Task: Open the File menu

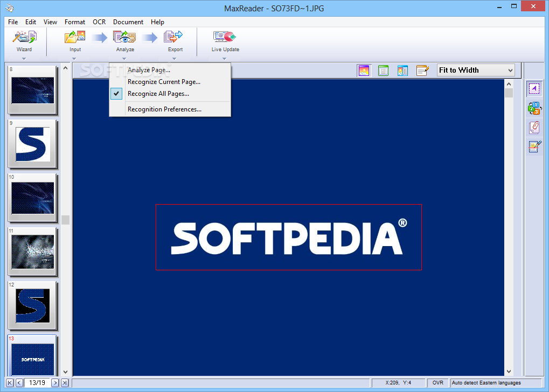Action: (x=13, y=22)
